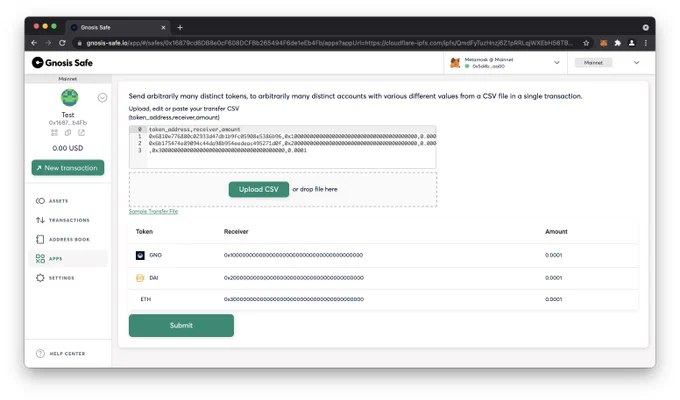Copy the safe address icon
The width and height of the screenshot is (680, 400).
click(x=68, y=132)
